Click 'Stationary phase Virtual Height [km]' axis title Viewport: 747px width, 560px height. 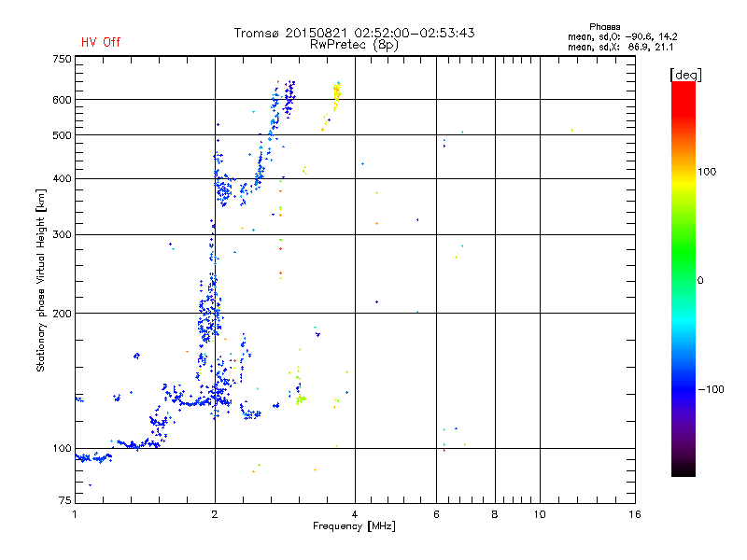click(x=41, y=281)
